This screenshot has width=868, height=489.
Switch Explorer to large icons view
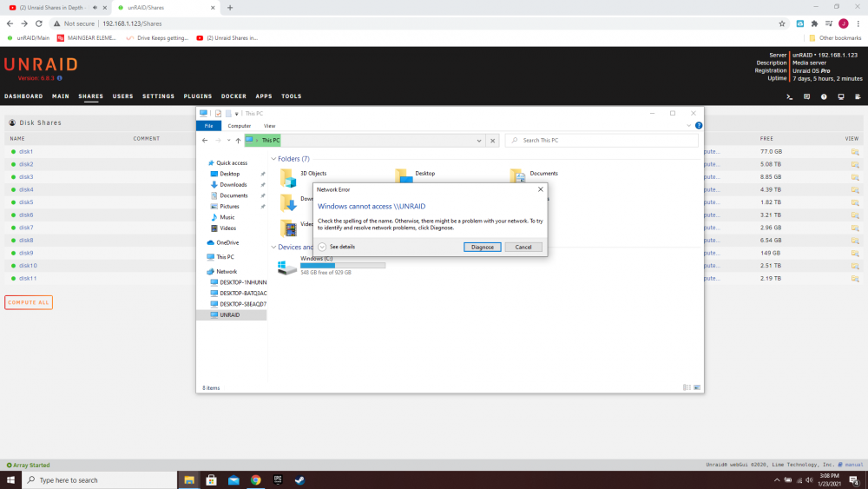[x=697, y=387]
